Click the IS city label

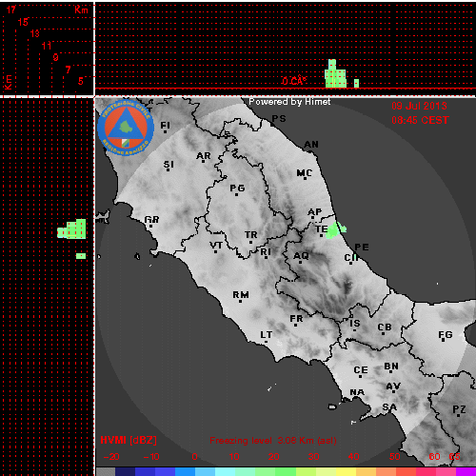pyautogui.click(x=355, y=324)
